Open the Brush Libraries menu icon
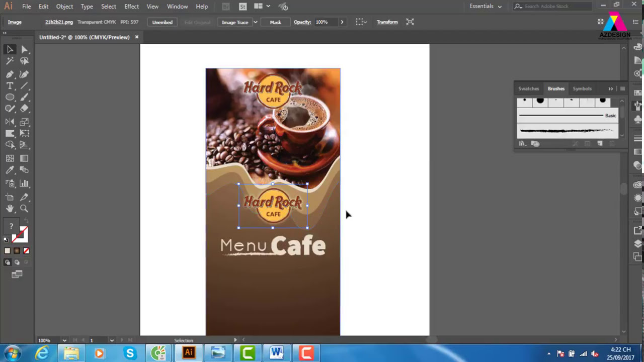Viewport: 644px width, 362px height. [522, 144]
